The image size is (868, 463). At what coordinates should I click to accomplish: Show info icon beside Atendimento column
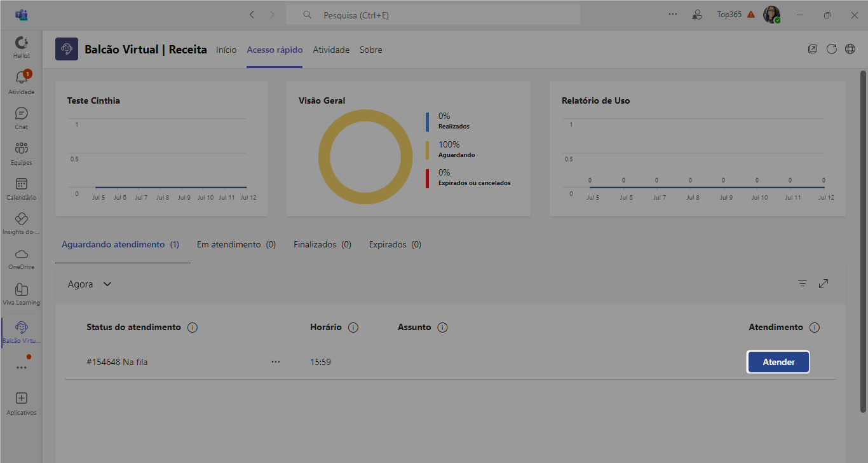pos(815,328)
